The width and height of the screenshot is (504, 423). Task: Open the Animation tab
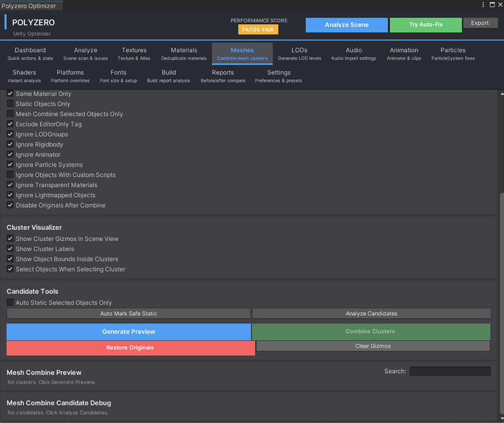[404, 54]
